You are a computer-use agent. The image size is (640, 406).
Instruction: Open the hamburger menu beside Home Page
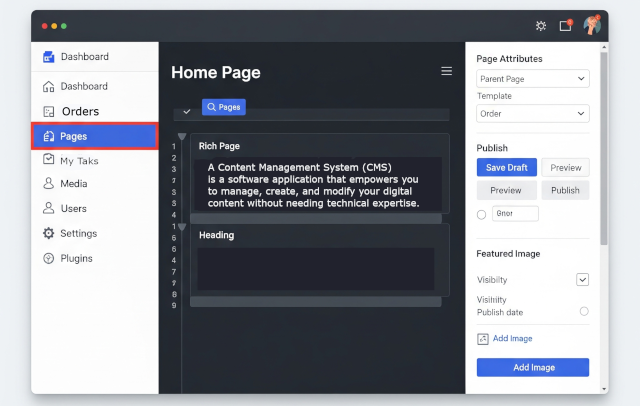(447, 71)
